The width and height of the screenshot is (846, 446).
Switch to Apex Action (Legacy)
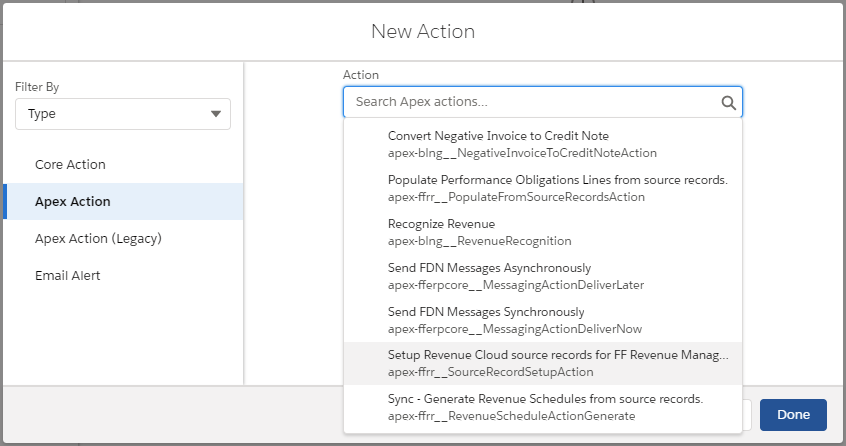[98, 238]
